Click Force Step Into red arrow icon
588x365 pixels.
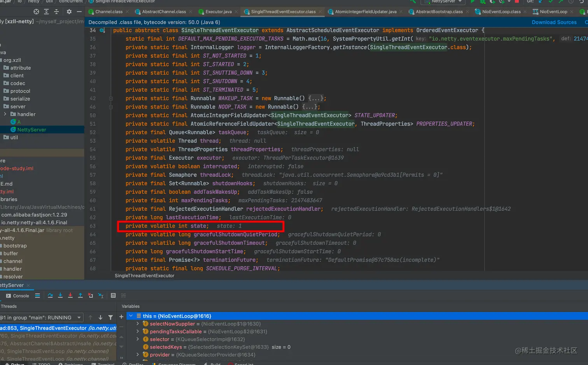(x=70, y=296)
